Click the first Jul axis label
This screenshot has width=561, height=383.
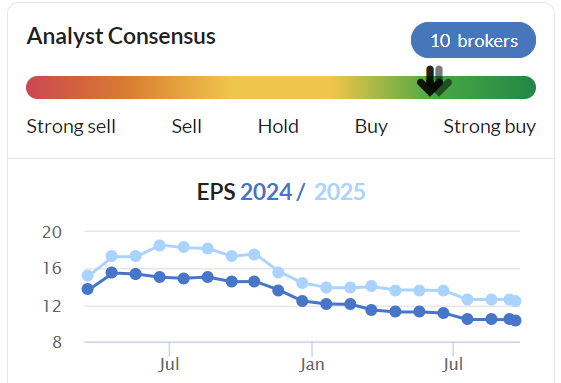coord(169,365)
